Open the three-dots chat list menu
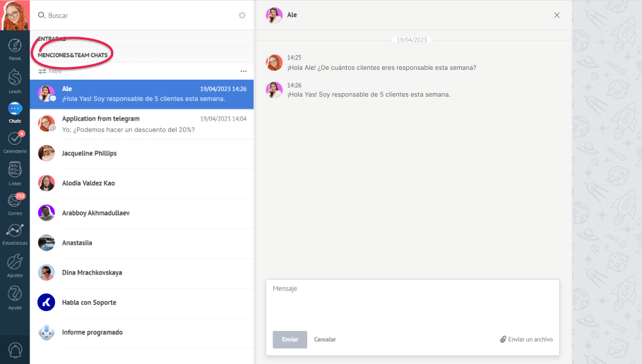 pos(244,71)
